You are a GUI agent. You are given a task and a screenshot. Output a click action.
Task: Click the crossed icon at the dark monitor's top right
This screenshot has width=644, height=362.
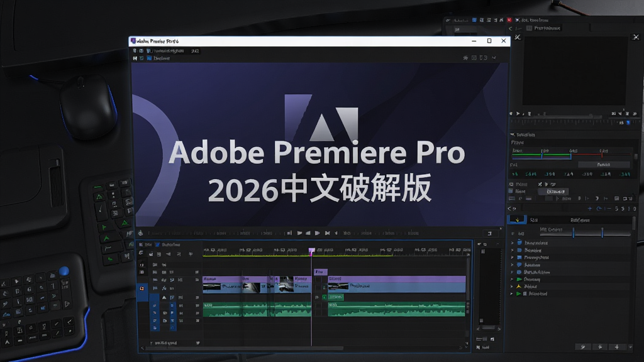coord(636,37)
